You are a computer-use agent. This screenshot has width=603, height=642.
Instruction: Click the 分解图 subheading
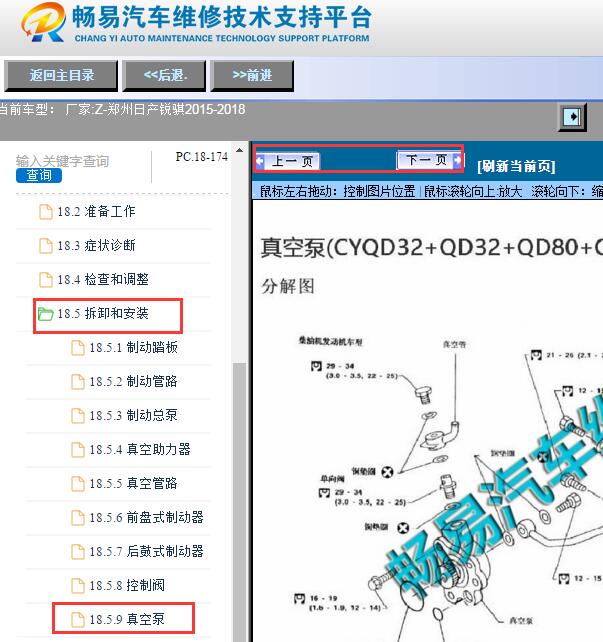tap(288, 286)
